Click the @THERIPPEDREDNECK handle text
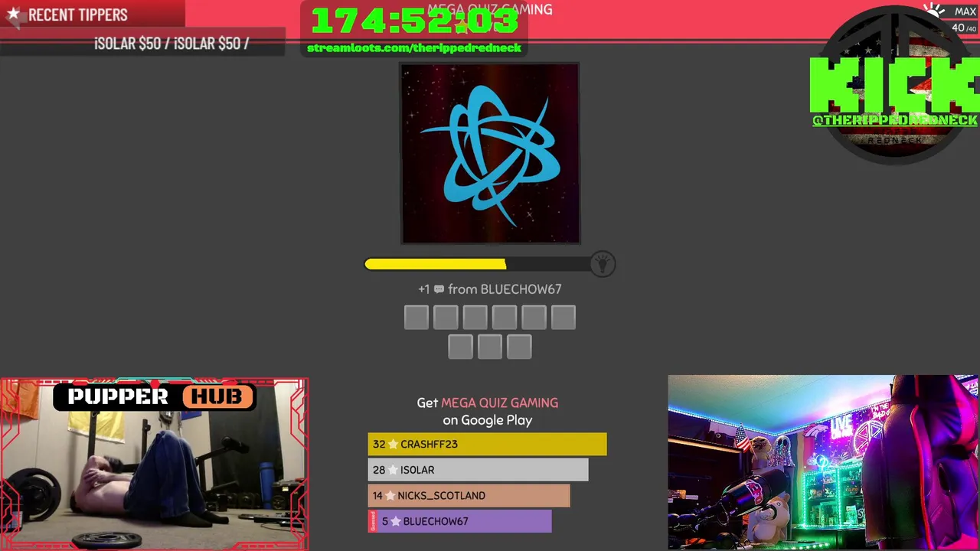Screen dimensions: 980x551 click(894, 120)
